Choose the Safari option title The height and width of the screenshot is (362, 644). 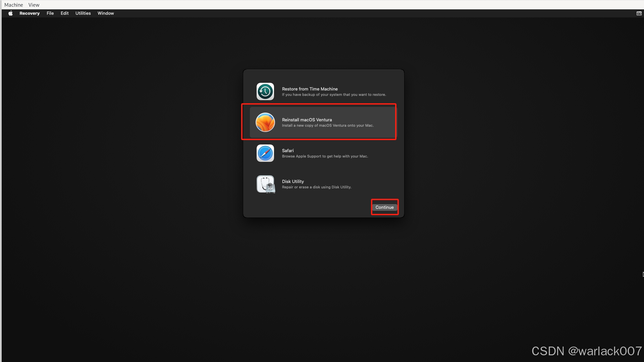pyautogui.click(x=288, y=151)
